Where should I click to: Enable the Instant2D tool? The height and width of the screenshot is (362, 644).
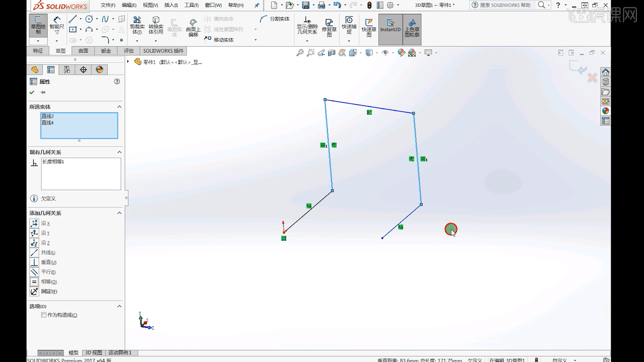coord(390,28)
